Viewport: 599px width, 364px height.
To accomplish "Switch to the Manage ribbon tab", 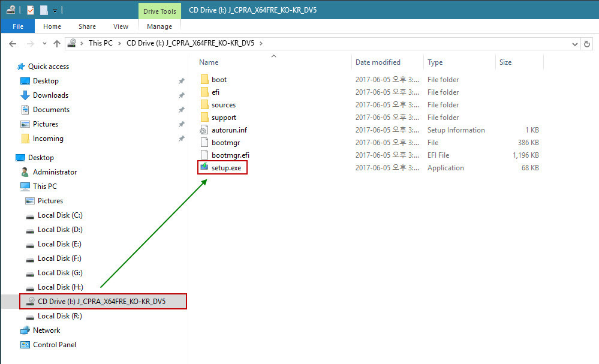I will point(159,26).
